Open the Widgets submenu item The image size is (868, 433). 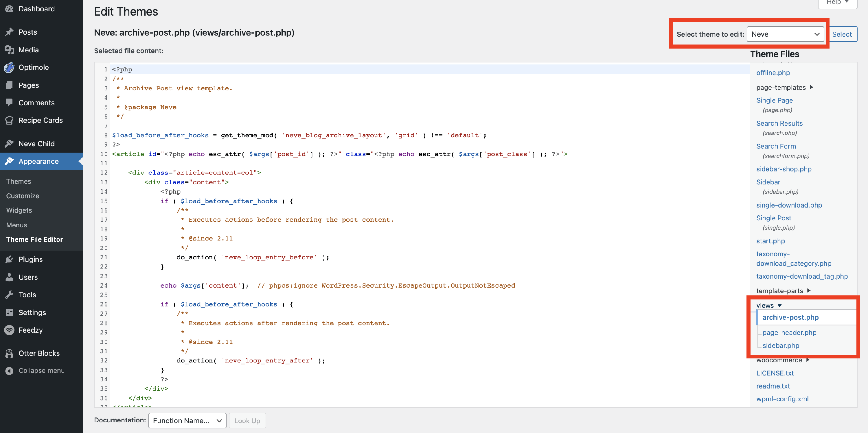(x=19, y=210)
